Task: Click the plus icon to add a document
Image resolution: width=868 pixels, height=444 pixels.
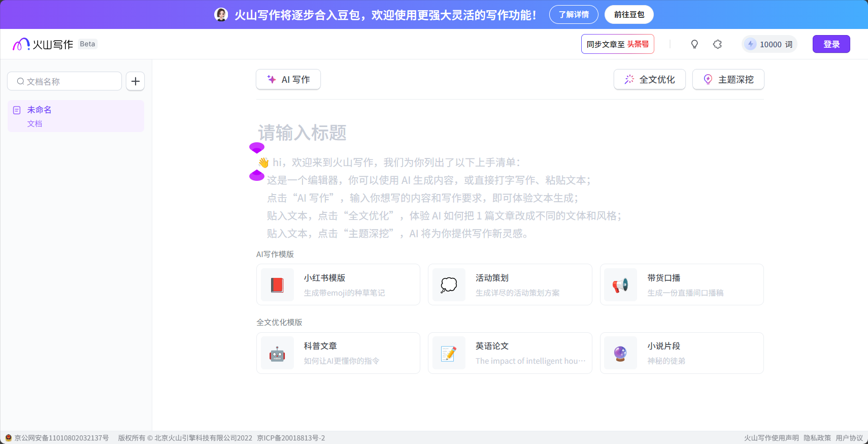Action: [x=136, y=81]
